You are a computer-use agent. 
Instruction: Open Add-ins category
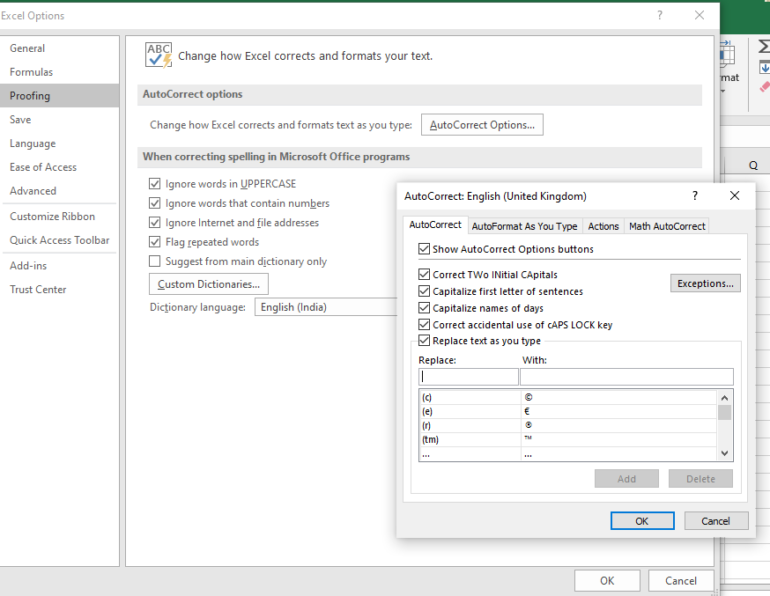coord(59,266)
